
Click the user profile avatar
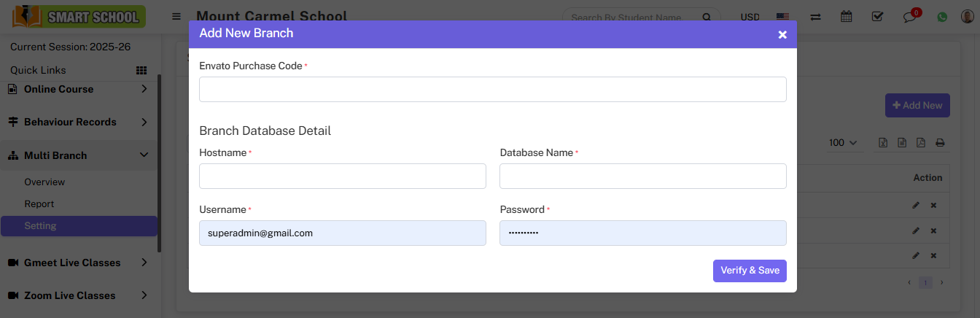click(x=967, y=17)
